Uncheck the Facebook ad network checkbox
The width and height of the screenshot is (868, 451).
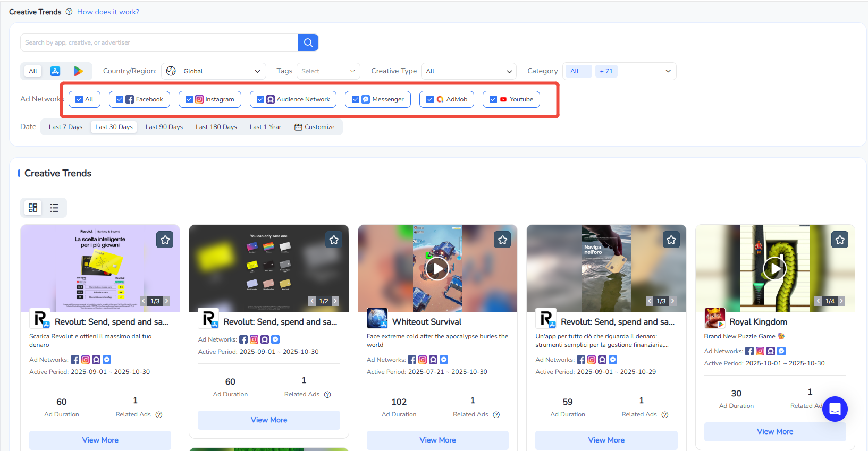click(x=120, y=99)
